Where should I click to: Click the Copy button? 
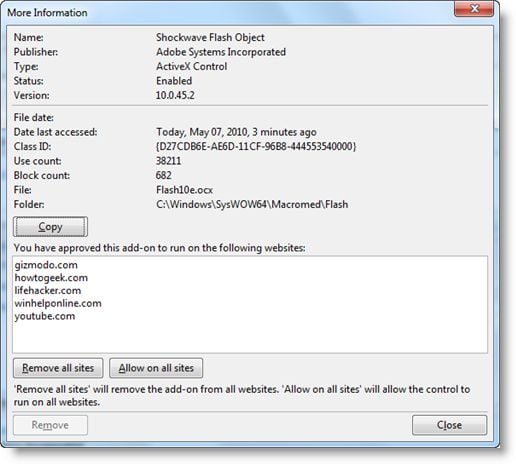coord(50,227)
